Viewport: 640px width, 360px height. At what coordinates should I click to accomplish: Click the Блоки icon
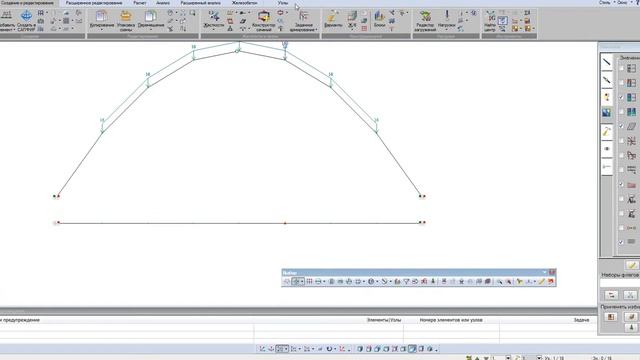click(x=380, y=17)
